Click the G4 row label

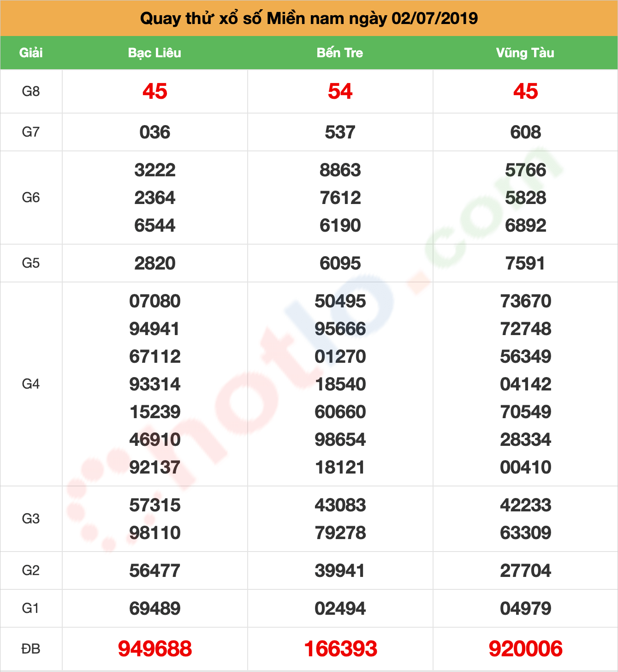[31, 384]
